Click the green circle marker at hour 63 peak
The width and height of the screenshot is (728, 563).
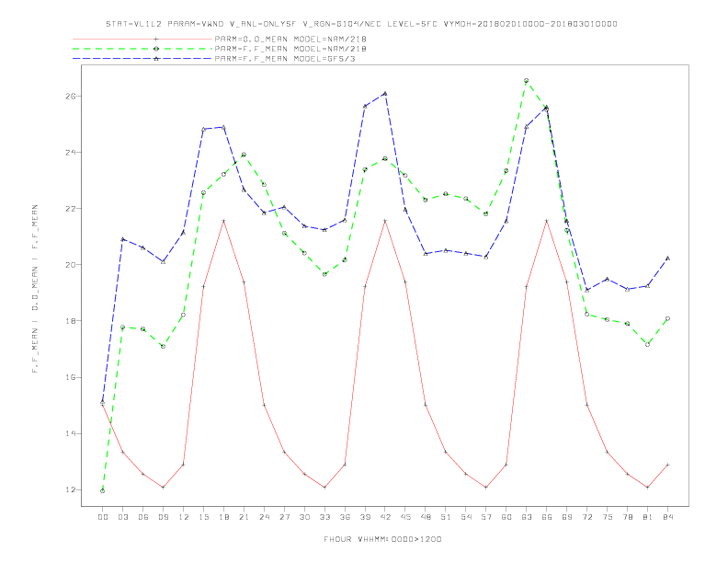pyautogui.click(x=526, y=81)
